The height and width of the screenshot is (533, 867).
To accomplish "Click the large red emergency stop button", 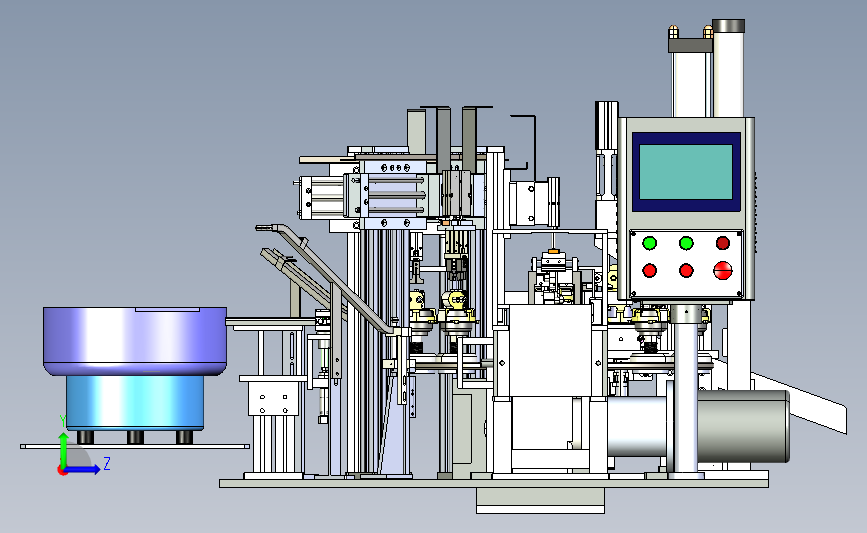I will tap(723, 270).
